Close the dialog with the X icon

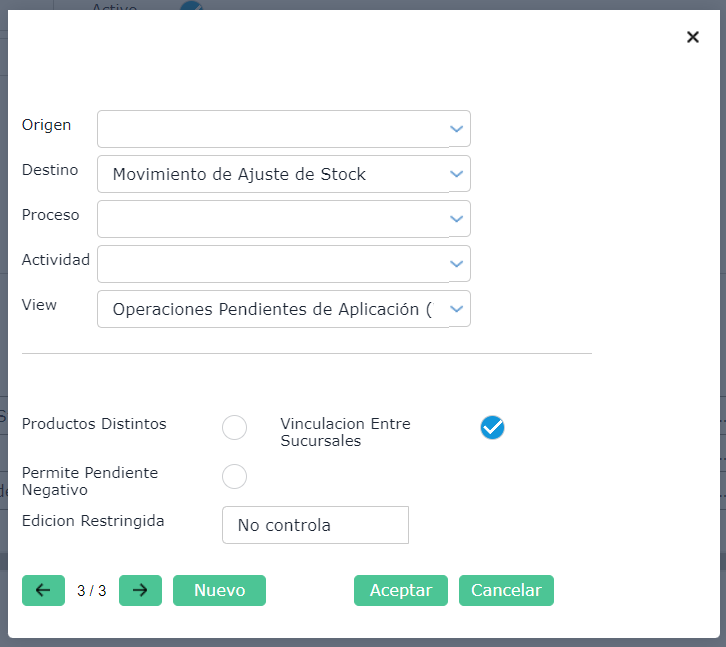[x=692, y=37]
